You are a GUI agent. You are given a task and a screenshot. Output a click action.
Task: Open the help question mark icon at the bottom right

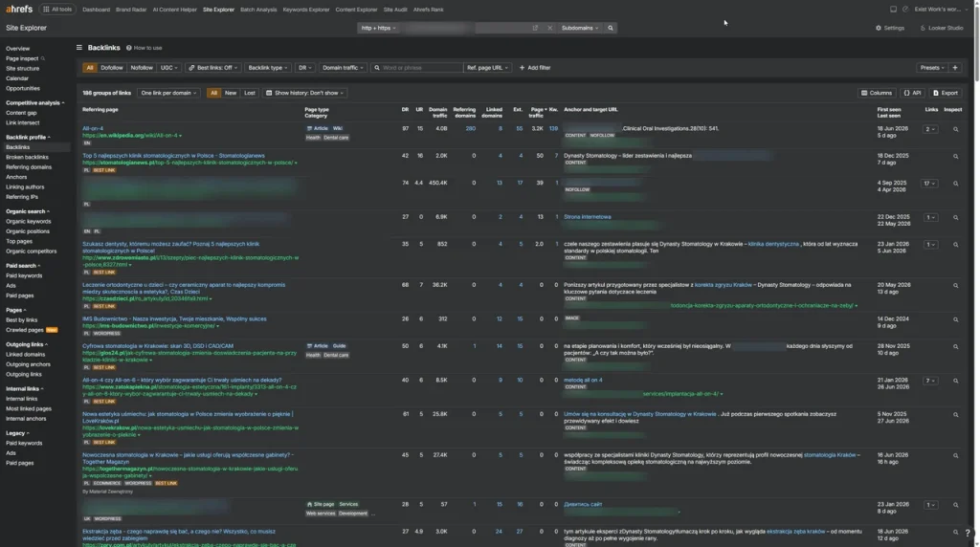(968, 533)
